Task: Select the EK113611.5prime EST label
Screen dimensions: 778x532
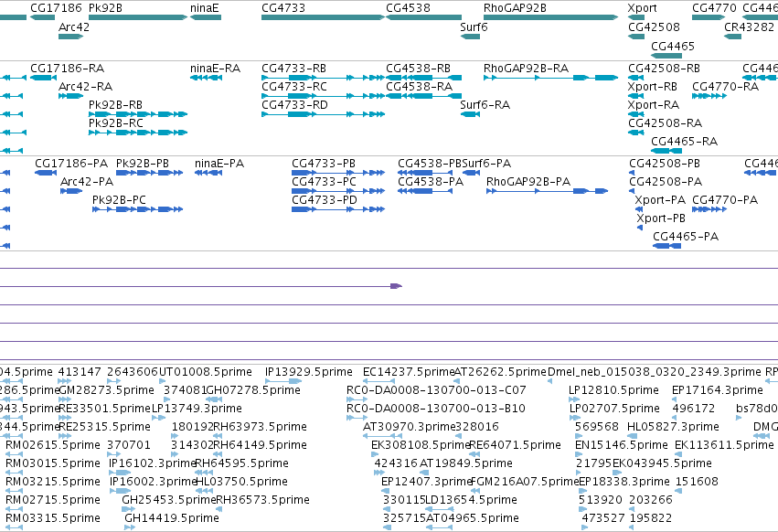Action: [x=724, y=444]
